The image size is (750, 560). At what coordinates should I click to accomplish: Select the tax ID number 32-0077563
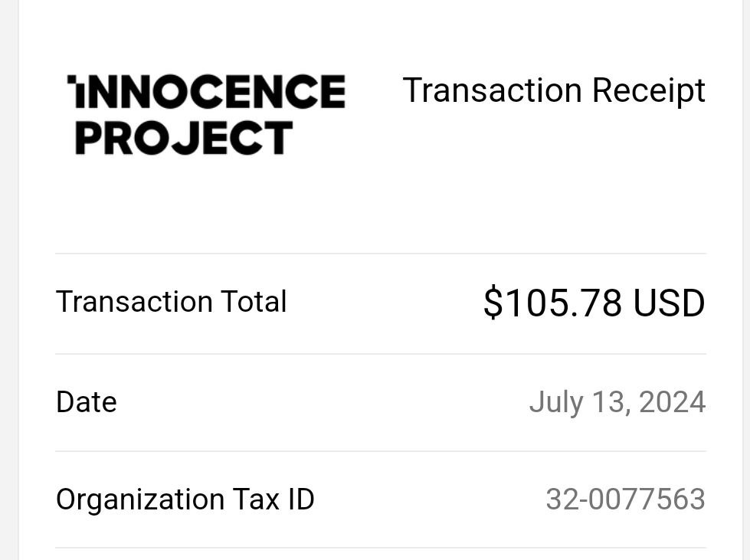click(626, 499)
